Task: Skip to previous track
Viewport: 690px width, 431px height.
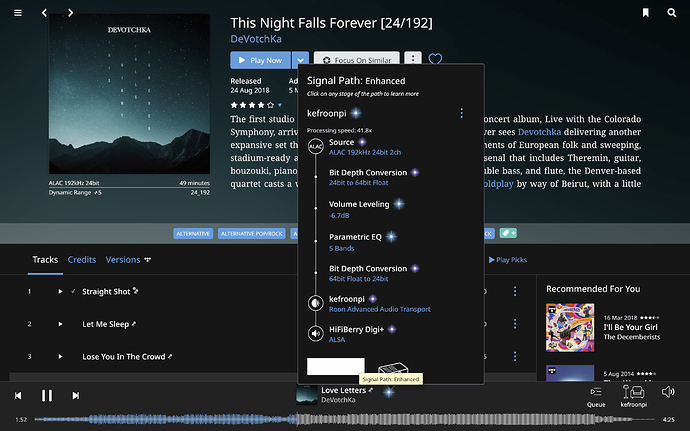Action: pos(18,395)
